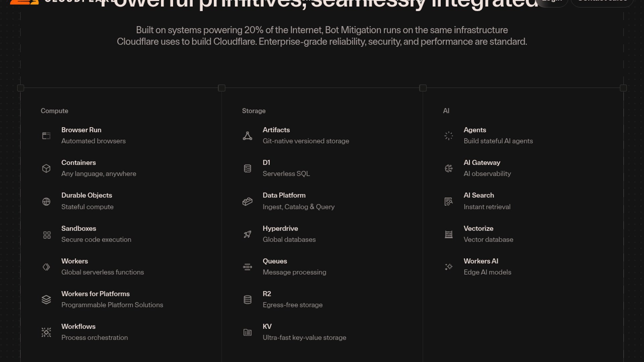Click the KV folder-list icon
Image resolution: width=644 pixels, height=362 pixels.
tap(248, 332)
